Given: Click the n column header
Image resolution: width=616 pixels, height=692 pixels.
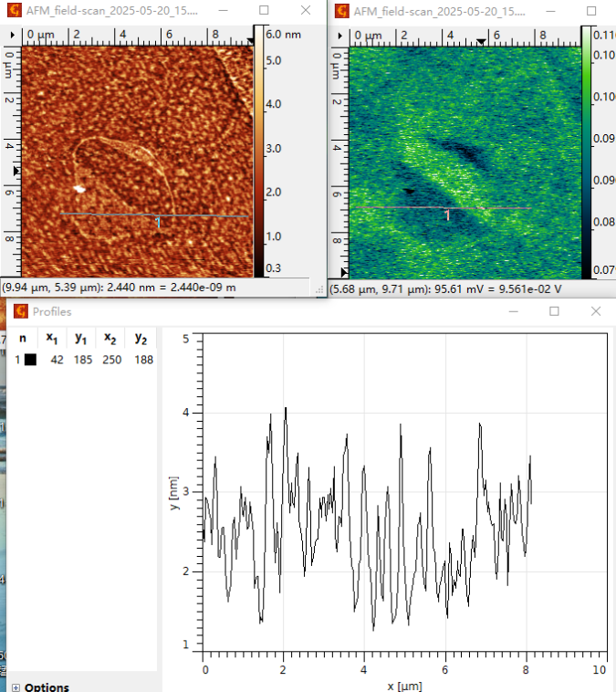Looking at the screenshot, I should click(23, 338).
